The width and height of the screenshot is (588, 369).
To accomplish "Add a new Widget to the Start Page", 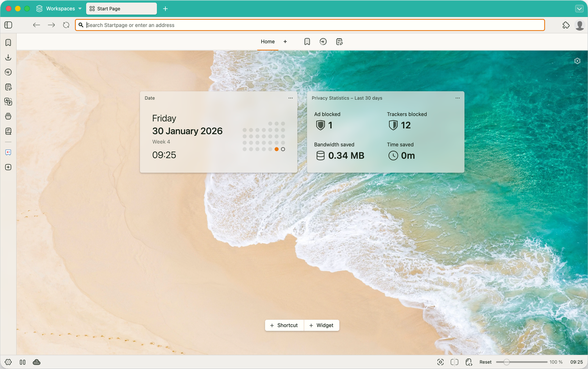I will [322, 325].
